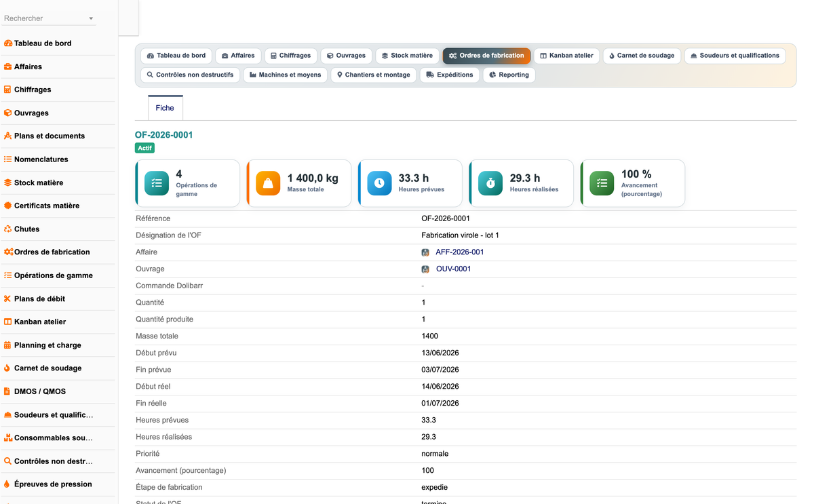Click the Soudeurs et qualifications helmet icon in sidebar

pos(8,414)
